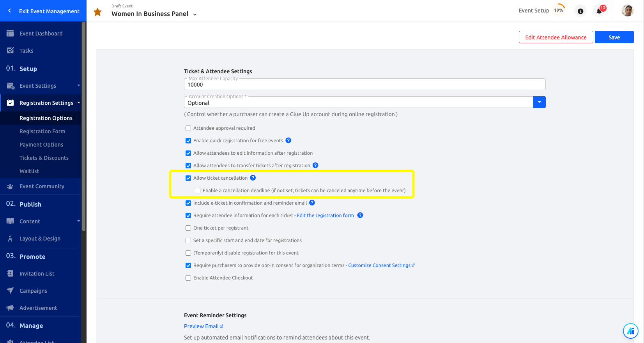Screen dimensions: 644x343
Task: Click the 01. Setup section heading
Action: 21,69
